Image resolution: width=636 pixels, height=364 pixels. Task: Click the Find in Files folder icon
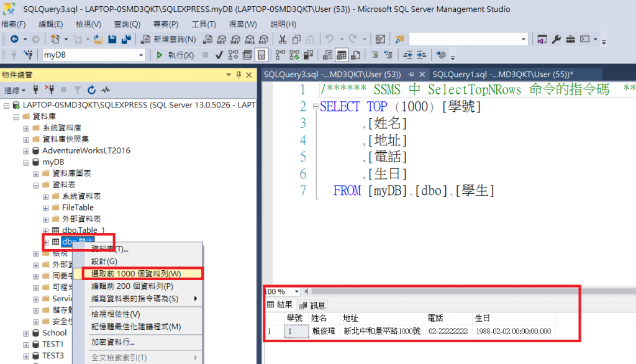tap(399, 39)
